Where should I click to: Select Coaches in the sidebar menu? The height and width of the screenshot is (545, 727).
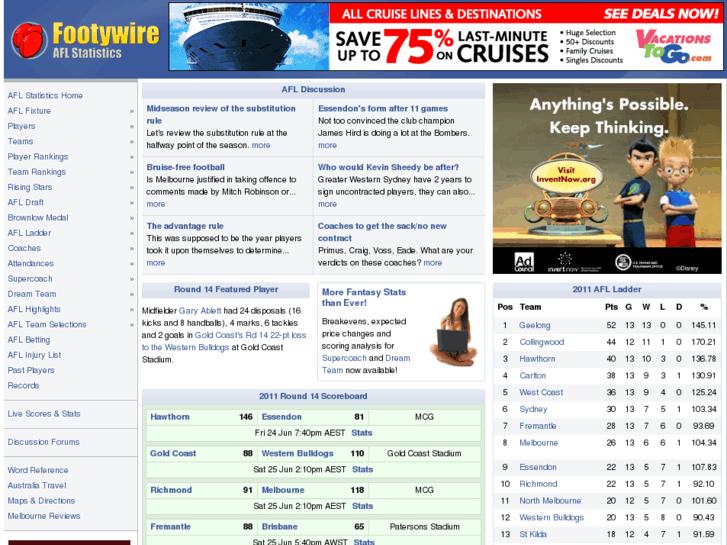pyautogui.click(x=24, y=248)
